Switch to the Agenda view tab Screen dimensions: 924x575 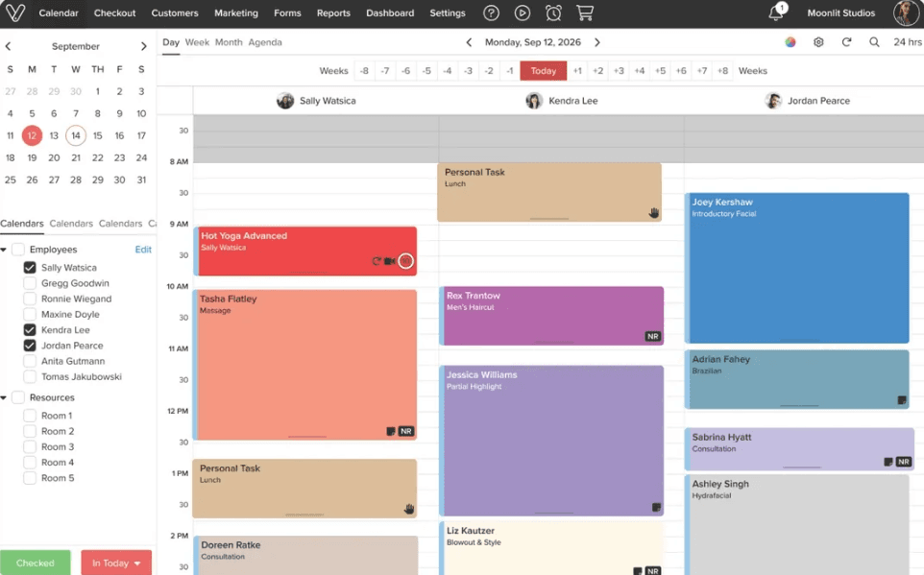coord(265,42)
